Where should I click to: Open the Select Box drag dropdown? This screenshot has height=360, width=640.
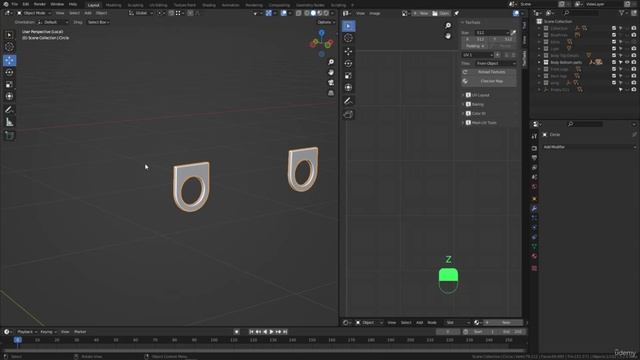(x=98, y=22)
